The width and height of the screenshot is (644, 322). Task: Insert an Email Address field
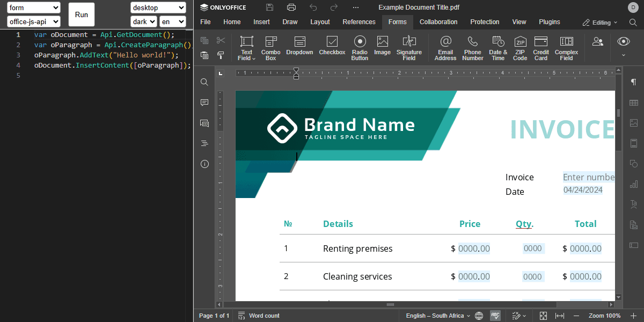coord(445,48)
